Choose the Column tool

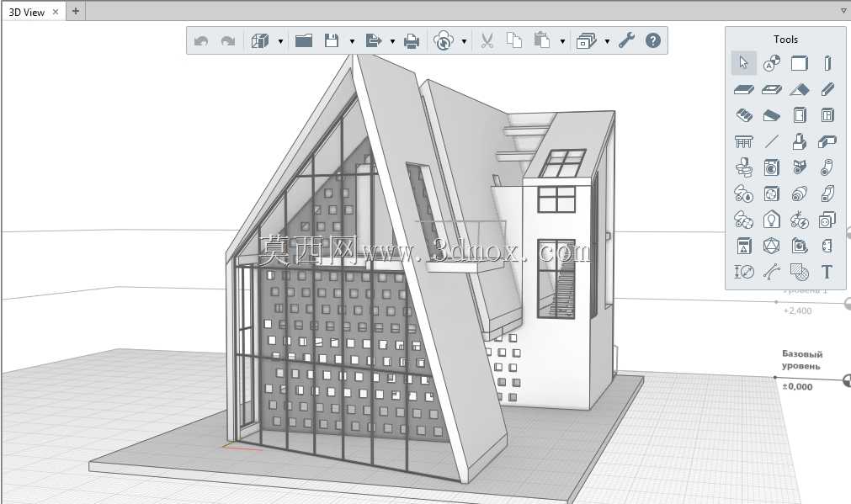(827, 63)
